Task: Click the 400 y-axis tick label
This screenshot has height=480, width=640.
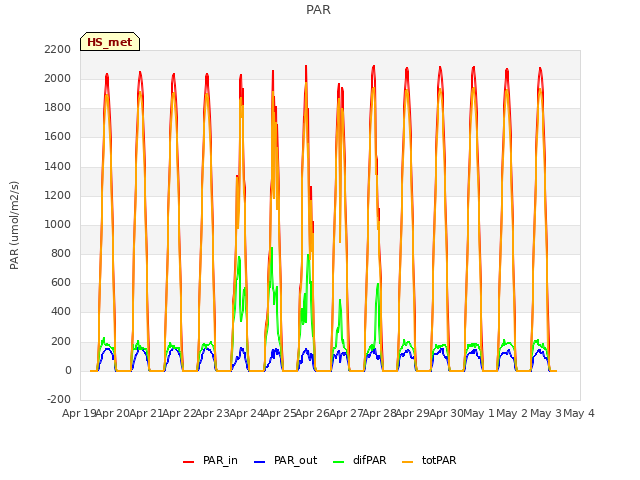Action: [x=61, y=312]
